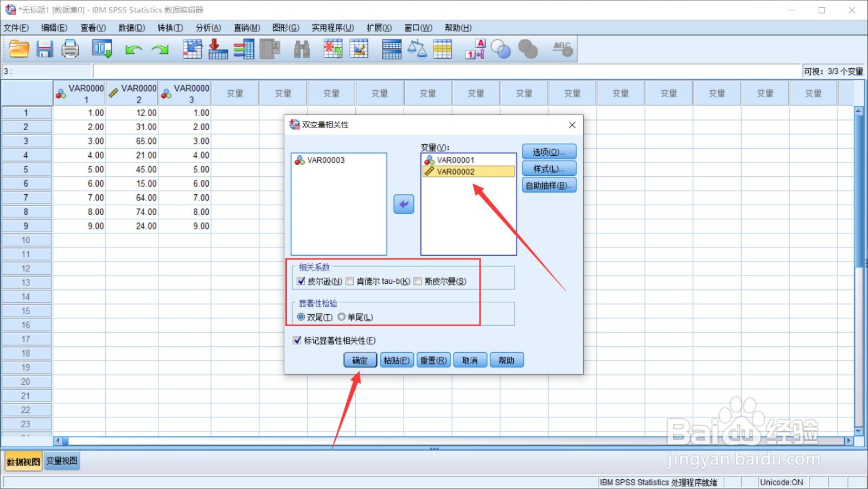Screen dimensions: 868x489
Task: Click the 粘贴(P) button
Action: coord(397,360)
